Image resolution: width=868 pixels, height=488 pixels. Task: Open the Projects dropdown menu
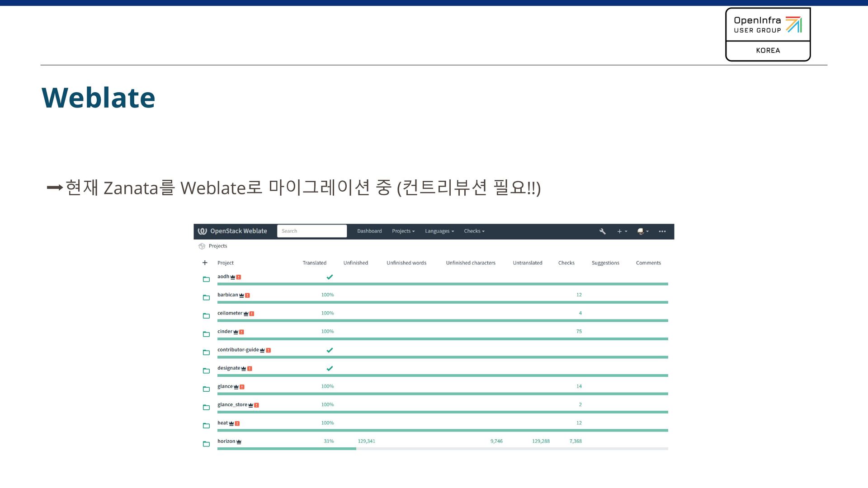point(403,231)
